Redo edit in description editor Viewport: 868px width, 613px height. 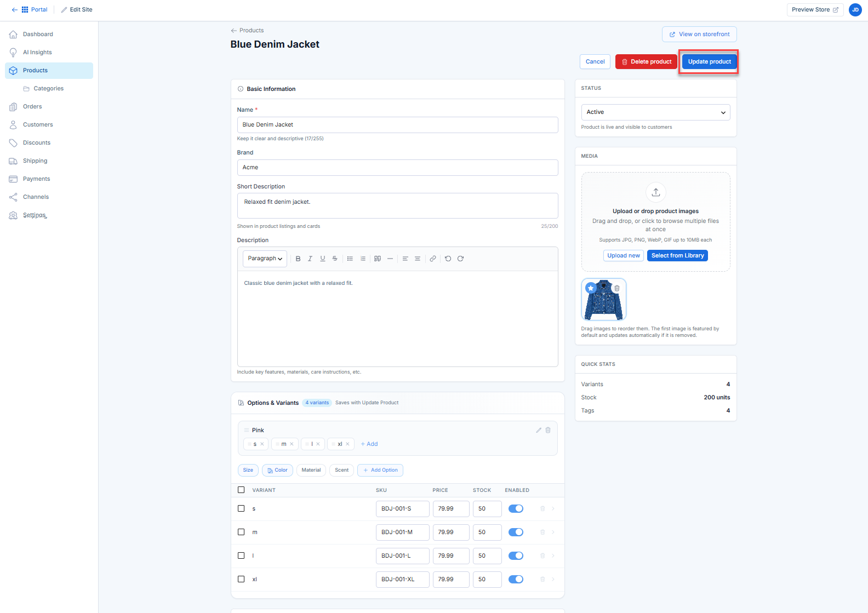tap(461, 259)
